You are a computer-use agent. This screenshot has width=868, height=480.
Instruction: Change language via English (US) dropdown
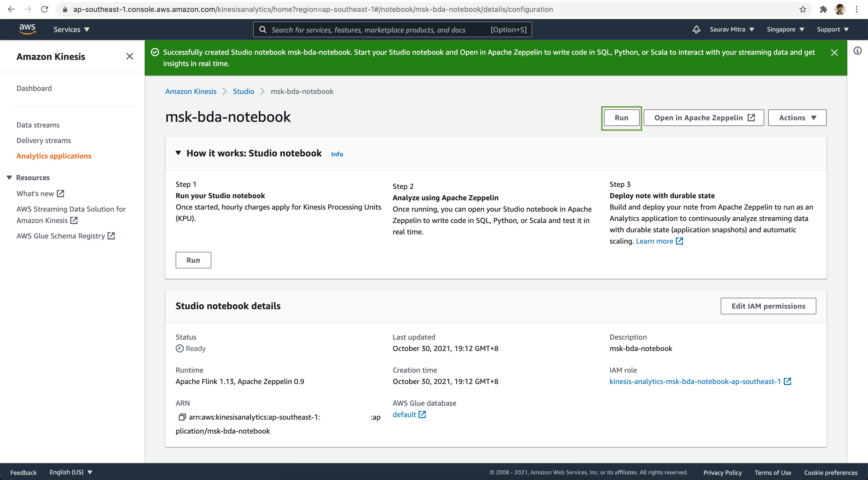[x=71, y=472]
